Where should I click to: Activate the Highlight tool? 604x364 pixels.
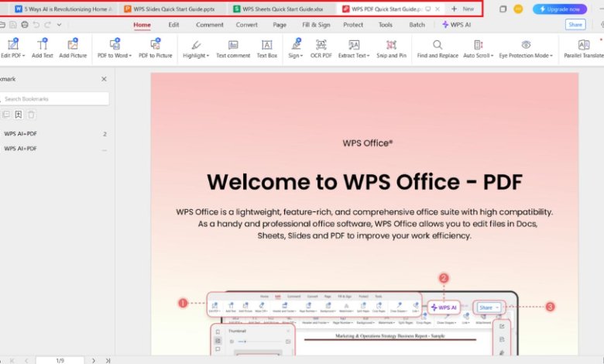[x=196, y=48]
